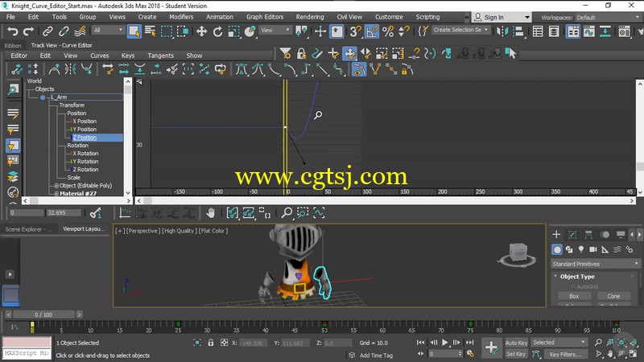Open the Standard Primitives dropdown
Viewport: 644px width, 362px height.
click(596, 264)
